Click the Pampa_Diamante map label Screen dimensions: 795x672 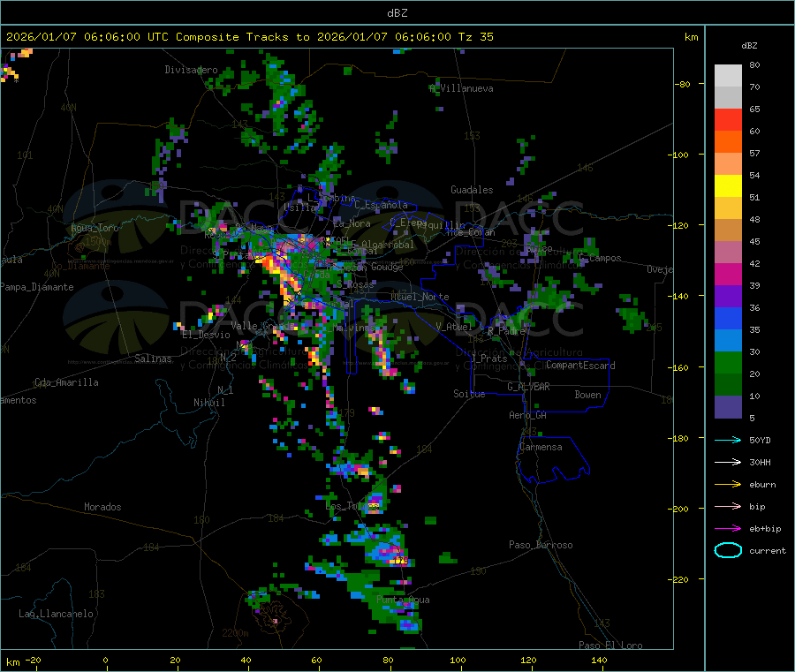37,287
